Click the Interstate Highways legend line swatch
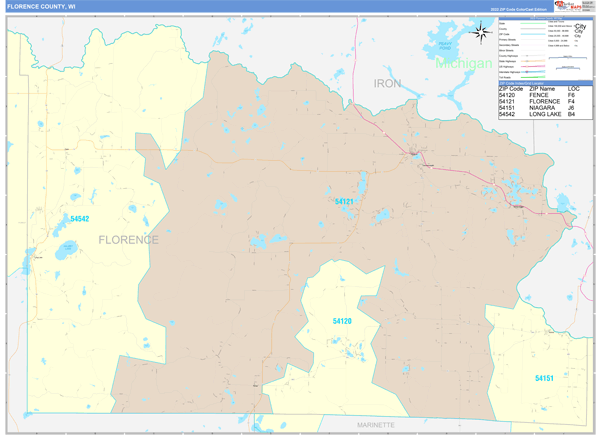 coord(533,72)
